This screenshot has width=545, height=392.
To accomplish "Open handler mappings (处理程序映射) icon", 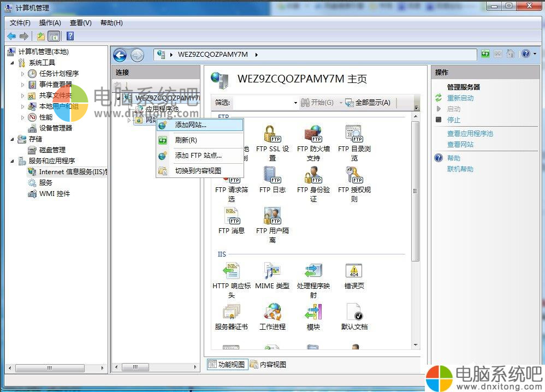I will (313, 271).
